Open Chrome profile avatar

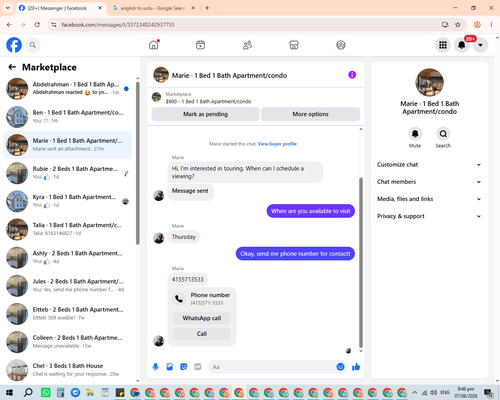coord(477,25)
